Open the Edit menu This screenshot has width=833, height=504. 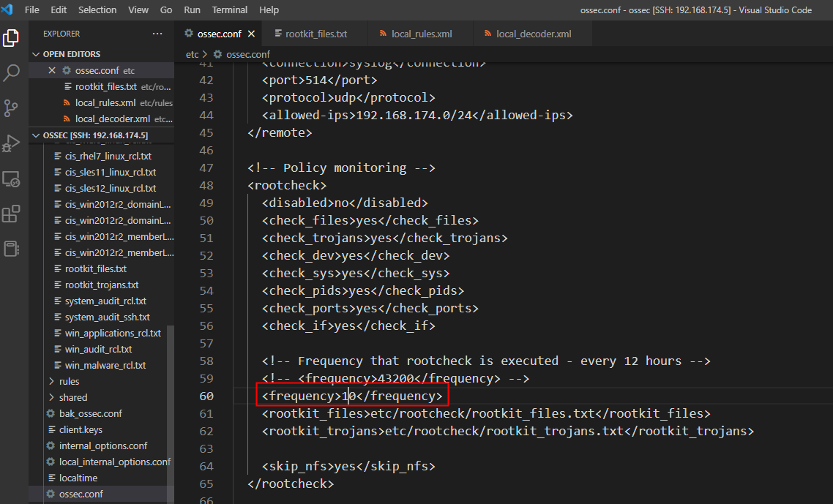tap(59, 10)
